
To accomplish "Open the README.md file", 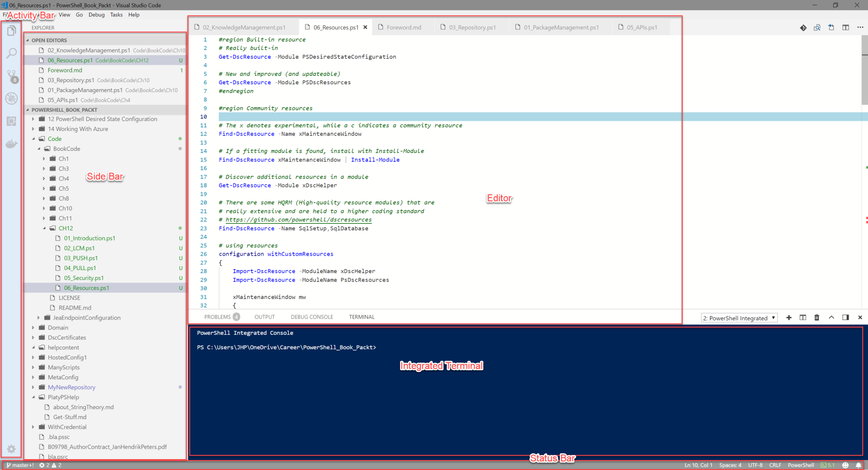I will [105, 308].
